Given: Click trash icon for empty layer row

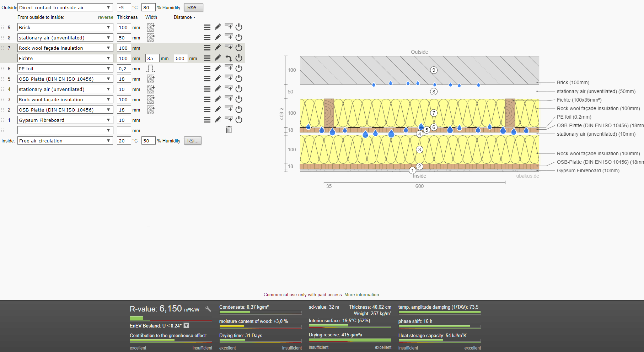Looking at the screenshot, I should [x=229, y=130].
